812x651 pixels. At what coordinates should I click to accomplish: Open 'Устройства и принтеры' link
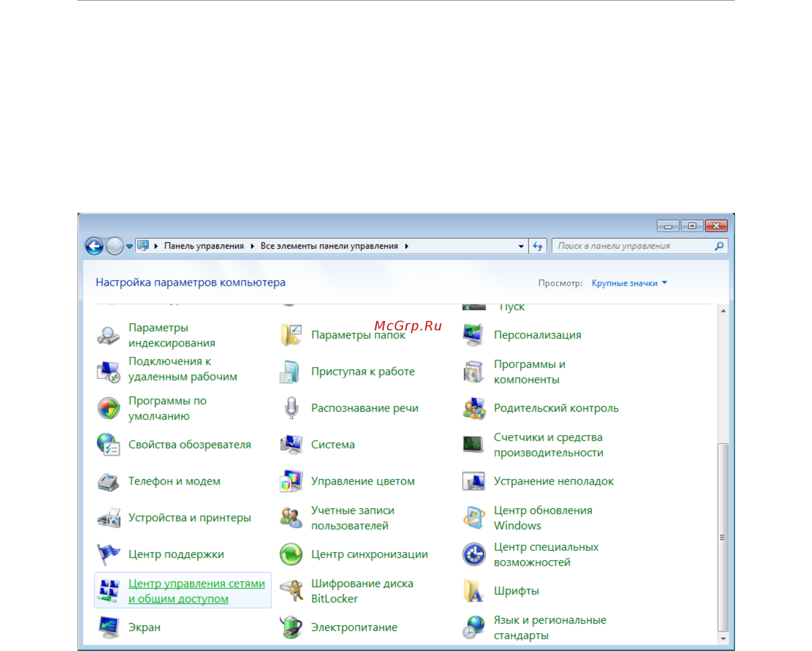[189, 517]
